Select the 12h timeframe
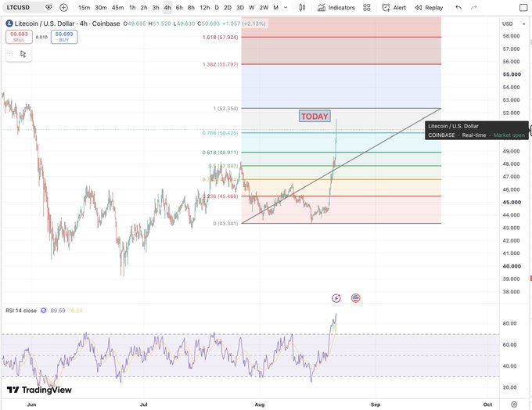Viewport: 532px width, 410px height. [205, 8]
